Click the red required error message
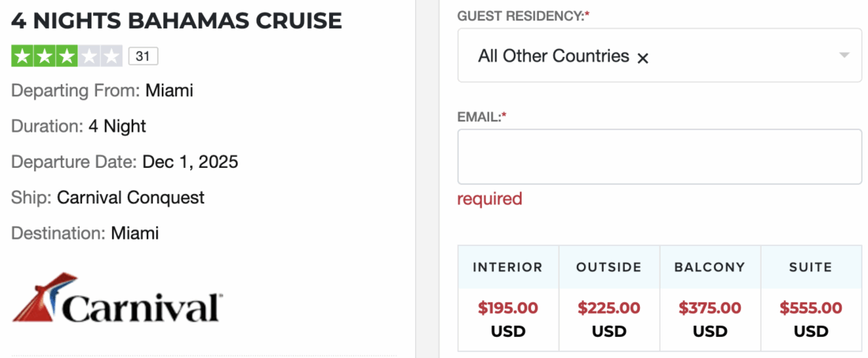 (x=489, y=199)
